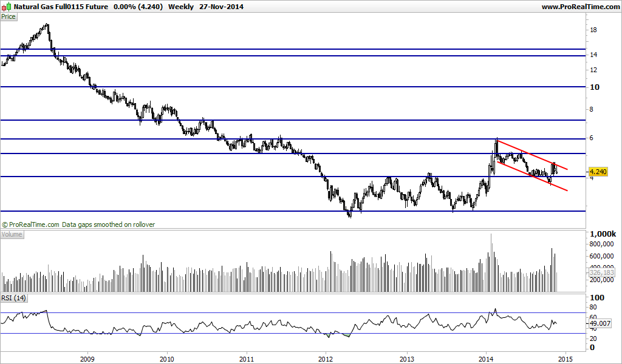Click the 0 RSI axis label

[592, 348]
